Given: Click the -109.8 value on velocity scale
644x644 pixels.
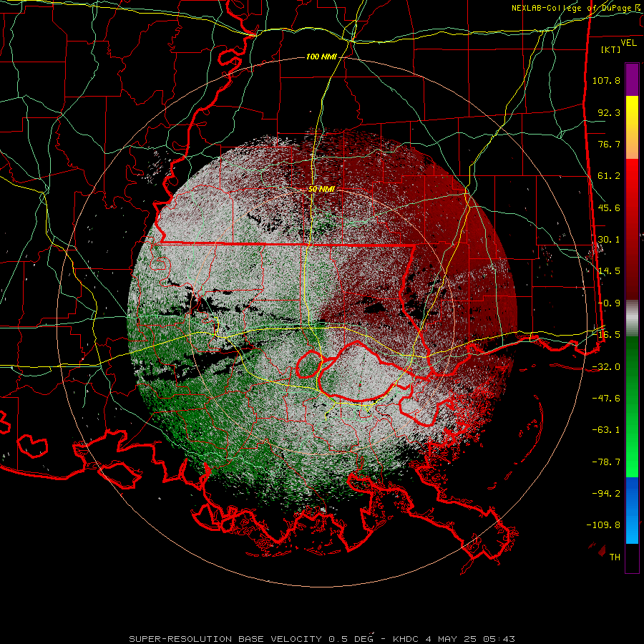Looking at the screenshot, I should pyautogui.click(x=603, y=525).
